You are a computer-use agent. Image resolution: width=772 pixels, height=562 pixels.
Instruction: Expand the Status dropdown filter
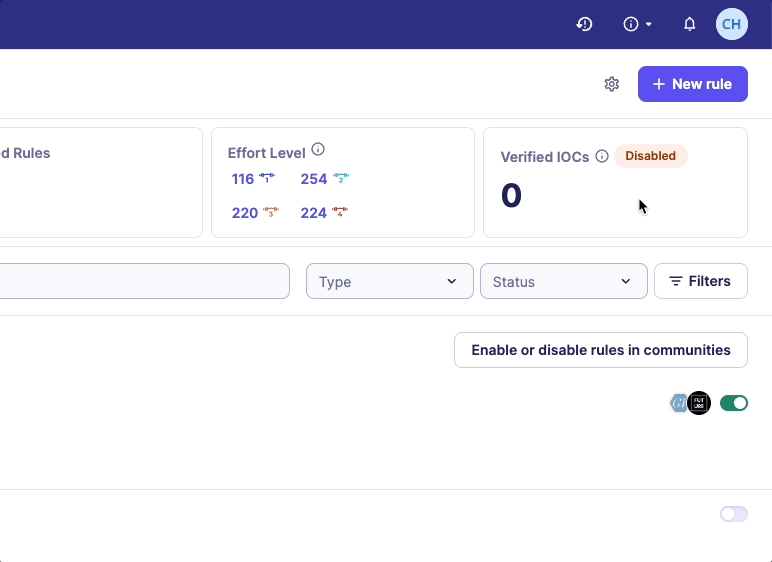tap(563, 282)
